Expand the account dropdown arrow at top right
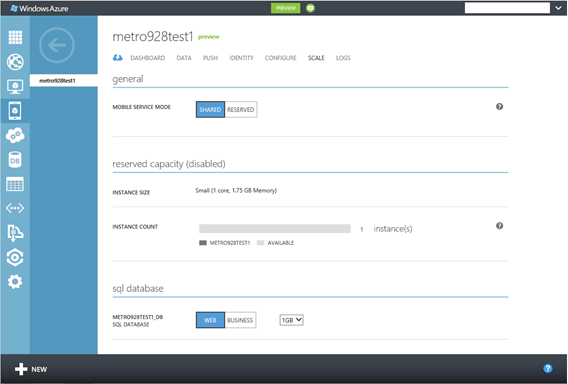Viewport: 568px width, 384px height. point(558,8)
